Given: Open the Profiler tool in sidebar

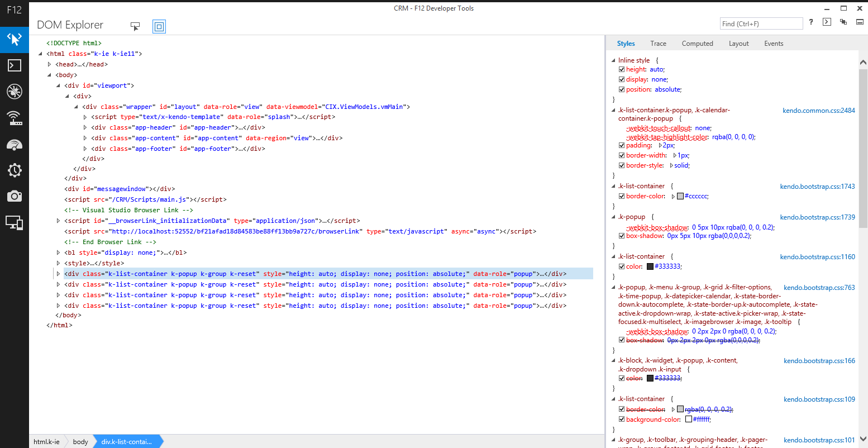Looking at the screenshot, I should click(x=15, y=170).
